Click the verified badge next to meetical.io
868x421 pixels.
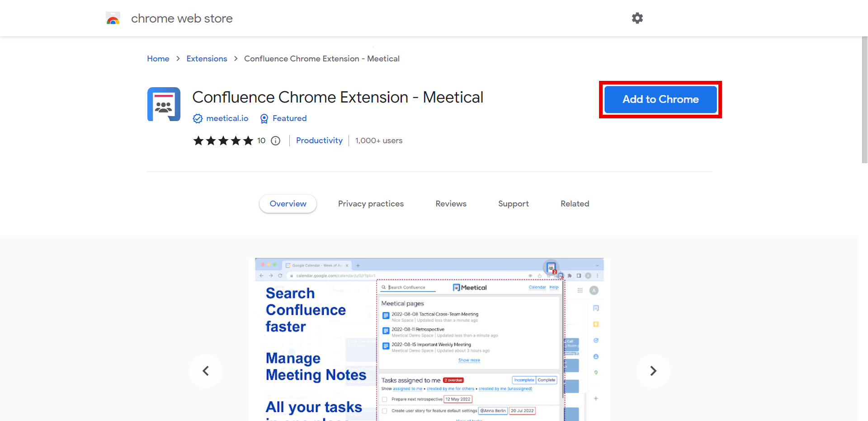pos(198,118)
